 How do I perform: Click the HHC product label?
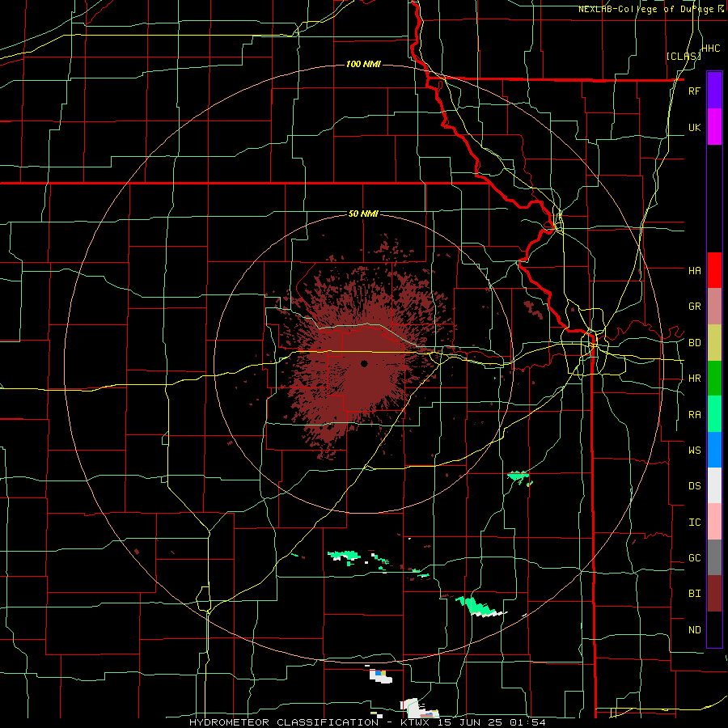[x=711, y=49]
